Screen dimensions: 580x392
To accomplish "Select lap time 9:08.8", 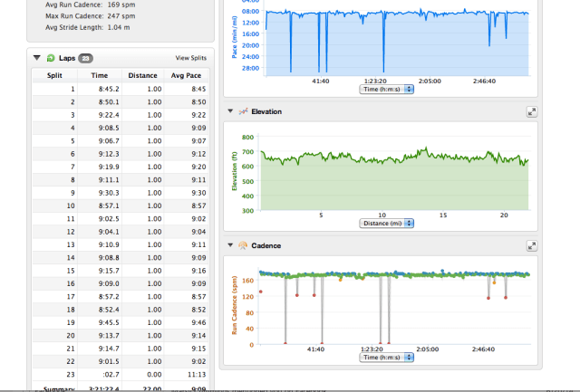I will pos(109,257).
